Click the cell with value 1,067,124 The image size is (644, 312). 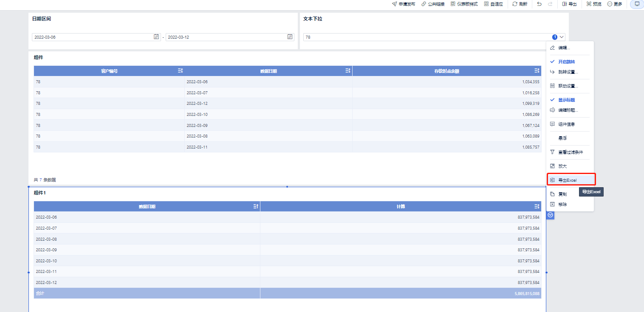[x=447, y=126]
